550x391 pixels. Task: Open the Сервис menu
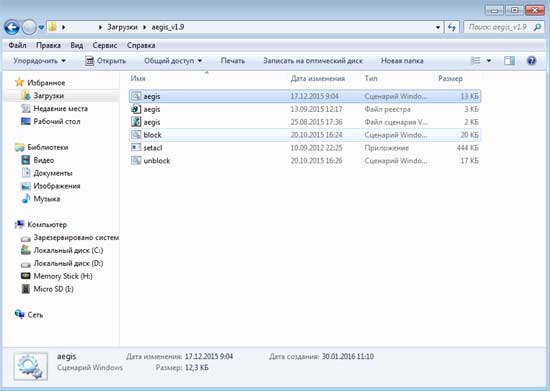(105, 45)
